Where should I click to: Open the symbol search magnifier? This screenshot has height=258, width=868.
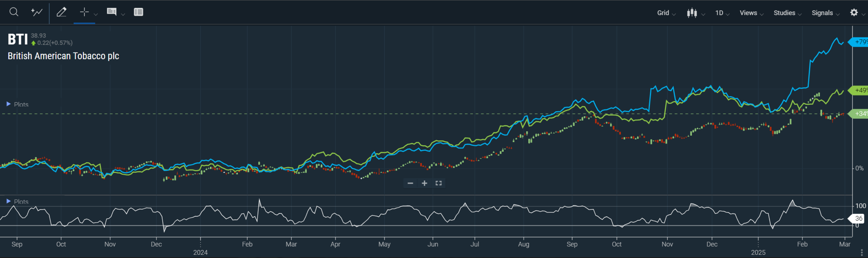pyautogui.click(x=14, y=12)
